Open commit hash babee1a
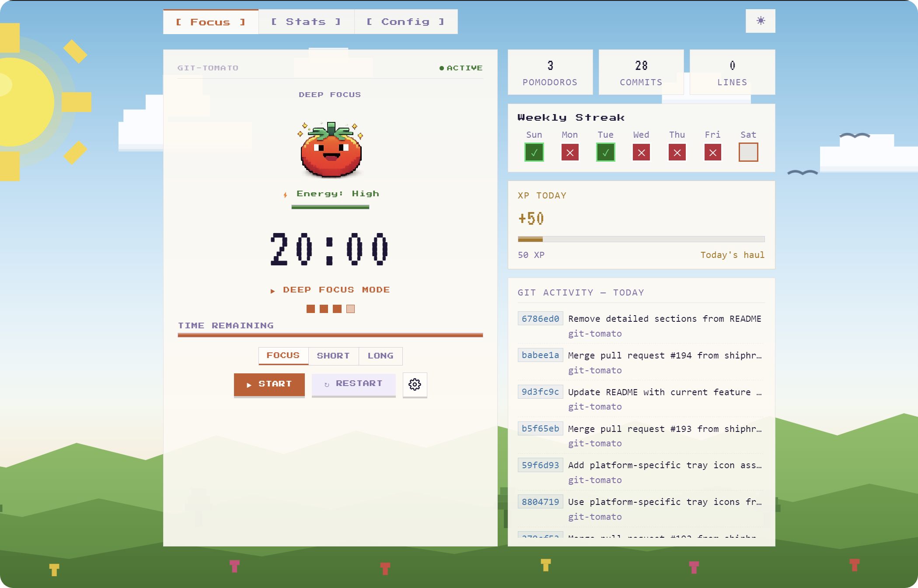 (x=540, y=355)
